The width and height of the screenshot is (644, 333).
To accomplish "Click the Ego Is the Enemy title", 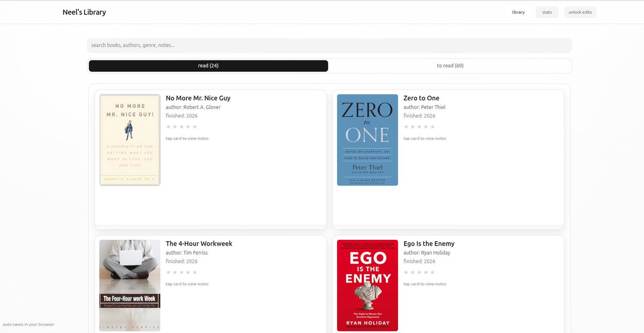I will tap(429, 243).
